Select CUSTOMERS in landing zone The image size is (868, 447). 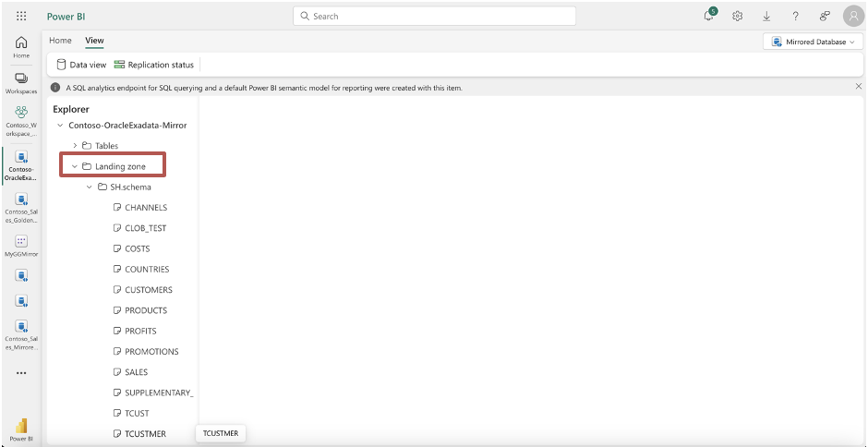click(149, 290)
